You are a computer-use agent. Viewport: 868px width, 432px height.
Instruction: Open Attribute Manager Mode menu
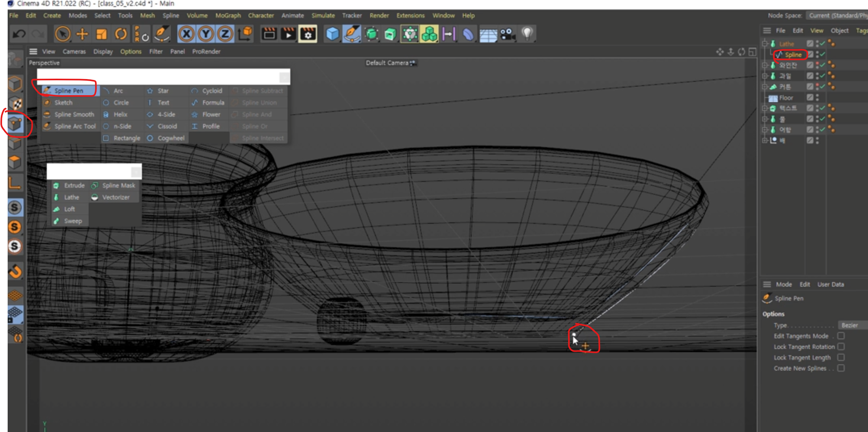(x=784, y=284)
